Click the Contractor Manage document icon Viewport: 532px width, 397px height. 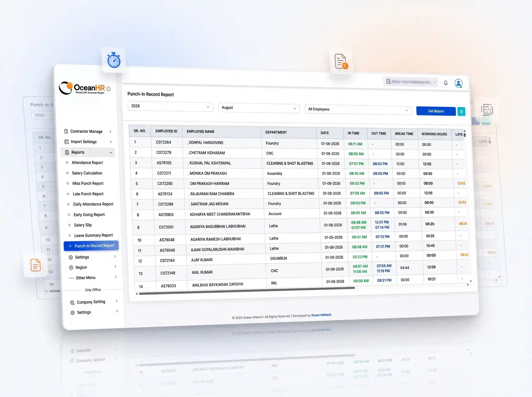click(66, 131)
